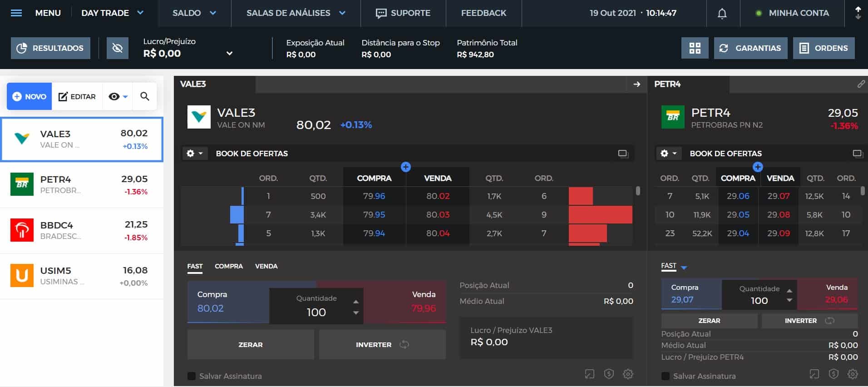Click ZERAR button for PETR4

point(709,321)
